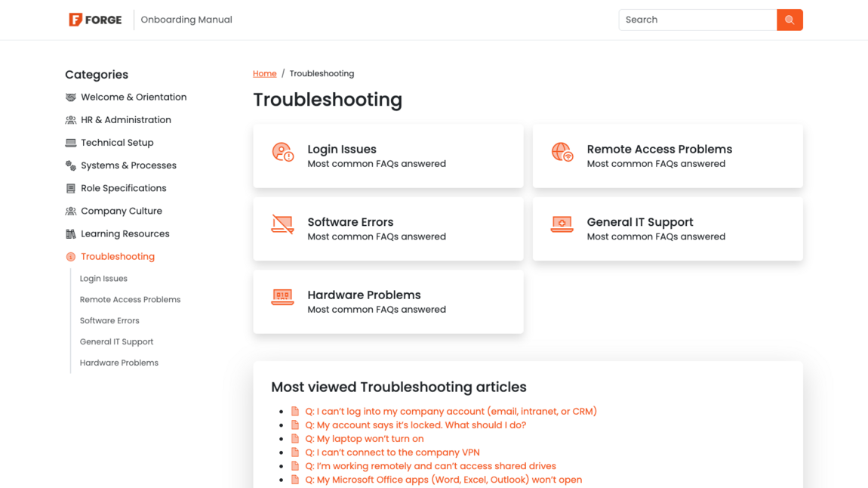The height and width of the screenshot is (488, 868).
Task: Select Remote Access Problems under Troubleshooting
Action: tap(130, 299)
